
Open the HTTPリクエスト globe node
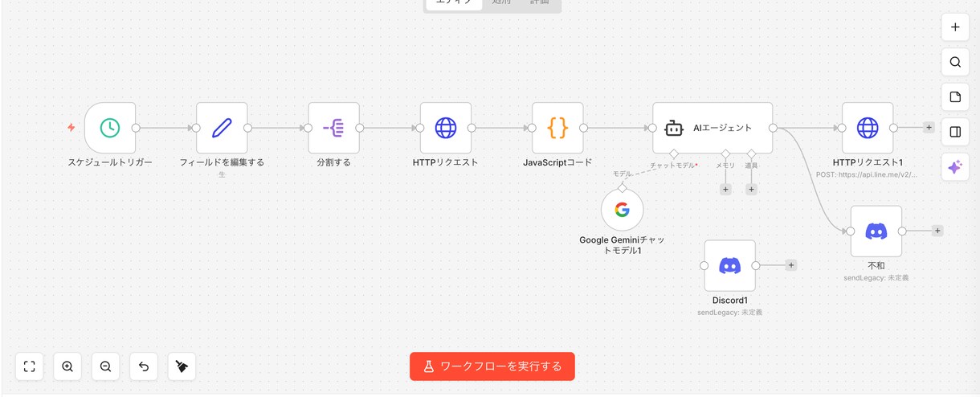pyautogui.click(x=446, y=128)
